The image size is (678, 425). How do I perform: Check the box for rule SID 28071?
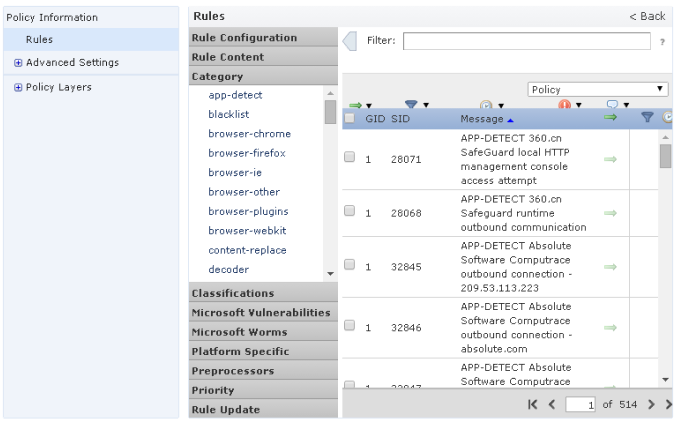(350, 158)
